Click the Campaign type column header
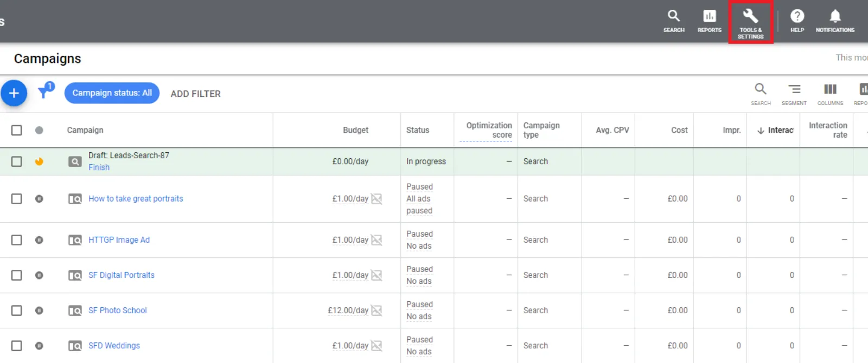Viewport: 868px width, 363px height. [541, 130]
